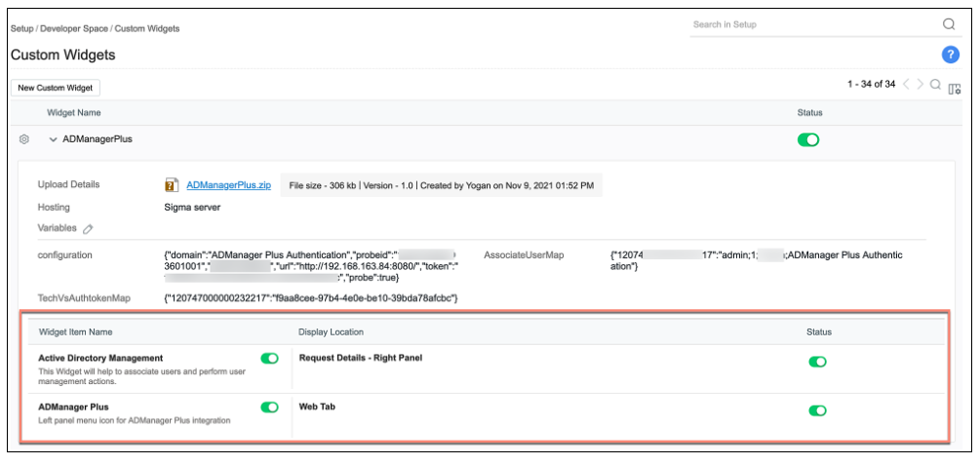
Task: Go to next page arrow
Action: [x=920, y=85]
